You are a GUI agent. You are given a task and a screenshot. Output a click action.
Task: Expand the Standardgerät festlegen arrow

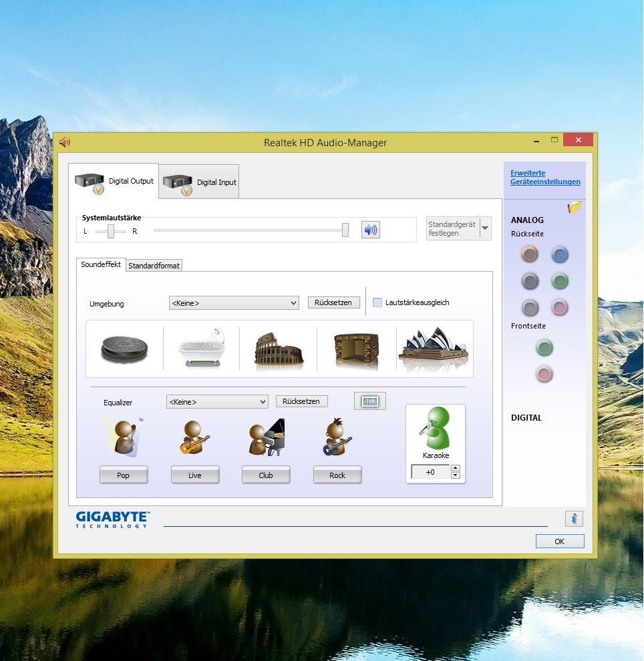[x=485, y=228]
